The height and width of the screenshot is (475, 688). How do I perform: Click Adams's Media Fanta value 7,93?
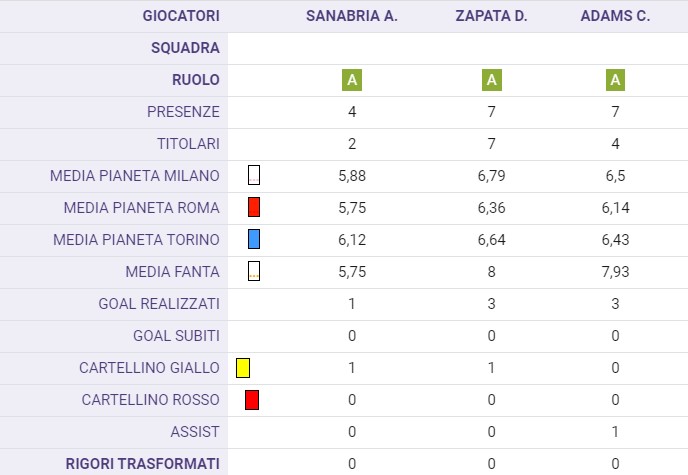click(x=615, y=272)
